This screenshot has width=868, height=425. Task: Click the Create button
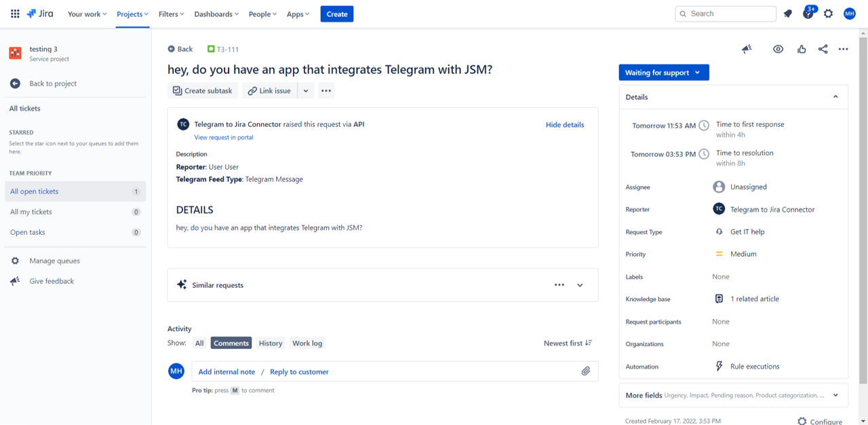(337, 14)
